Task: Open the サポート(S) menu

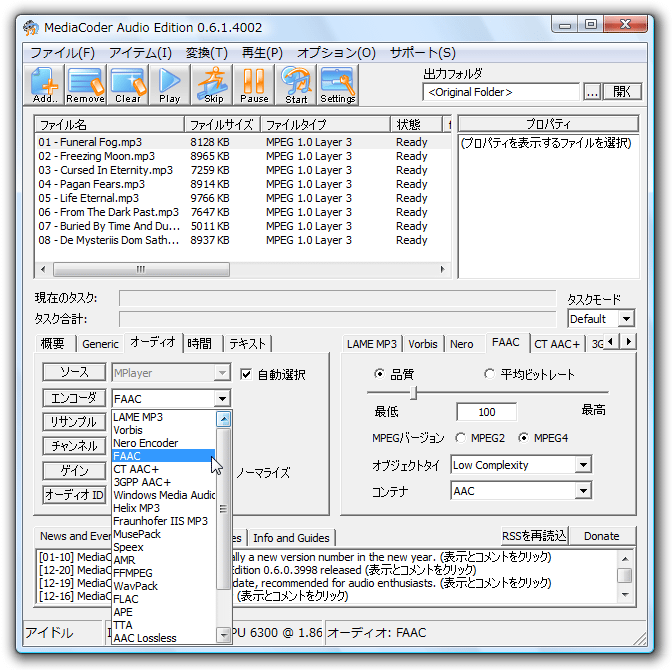Action: (x=423, y=53)
